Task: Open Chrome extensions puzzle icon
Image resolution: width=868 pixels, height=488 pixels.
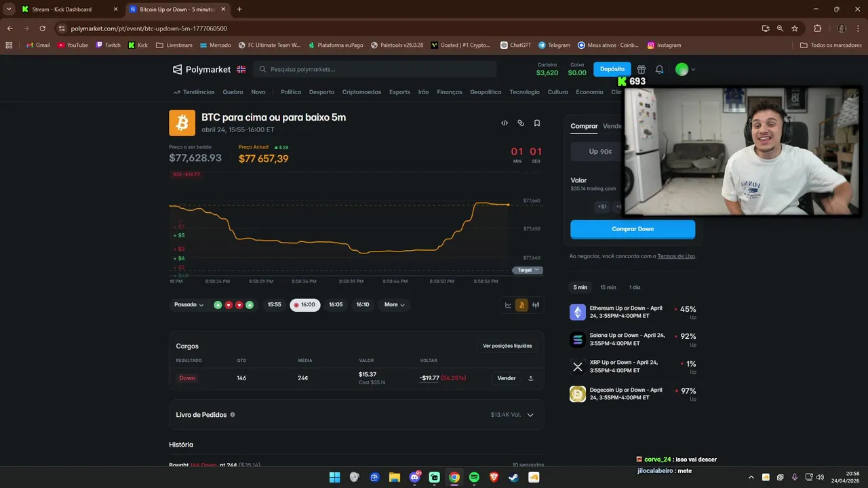Action: click(x=817, y=28)
